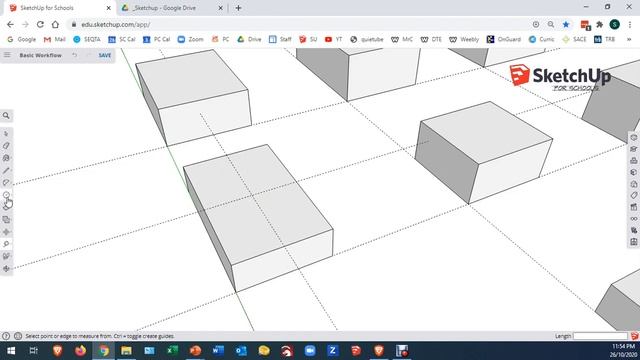Viewport: 640px width, 360px height.
Task: Open a new browser tab with plus button
Action: [238, 8]
